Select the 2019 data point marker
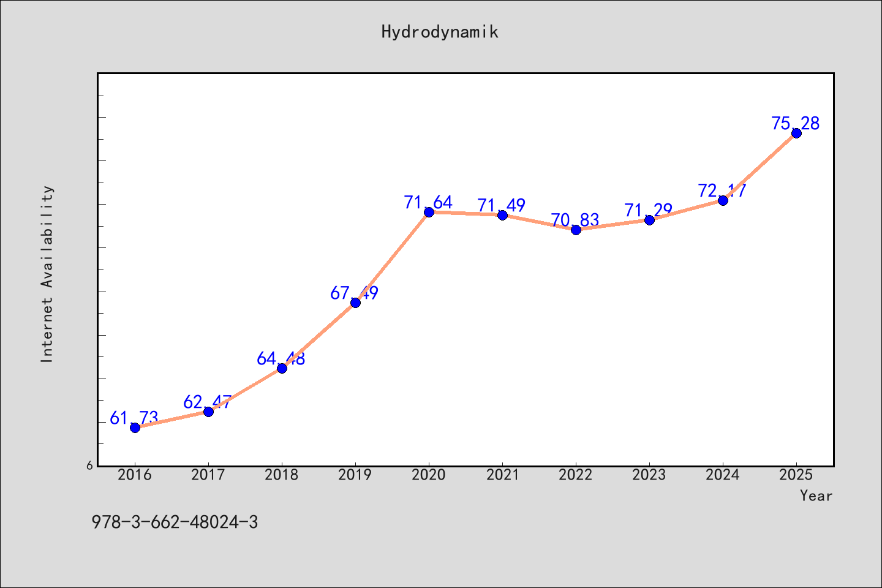Image resolution: width=882 pixels, height=588 pixels. coord(355,303)
